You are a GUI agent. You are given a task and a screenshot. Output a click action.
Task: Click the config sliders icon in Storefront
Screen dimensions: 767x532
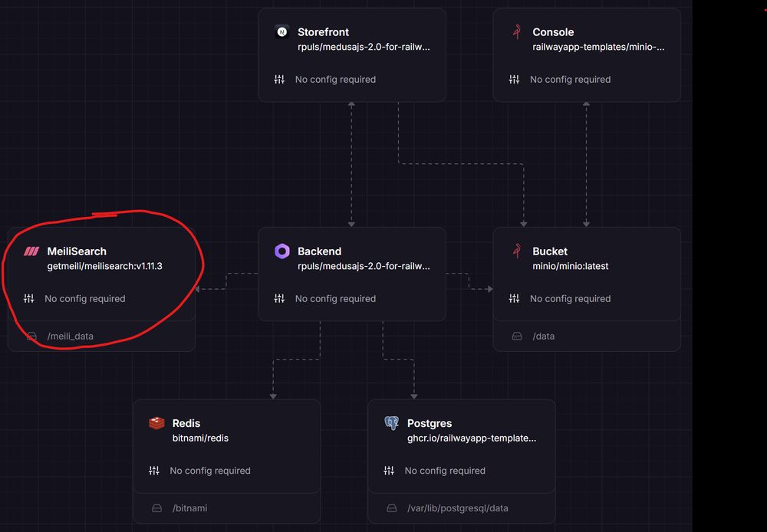click(279, 79)
